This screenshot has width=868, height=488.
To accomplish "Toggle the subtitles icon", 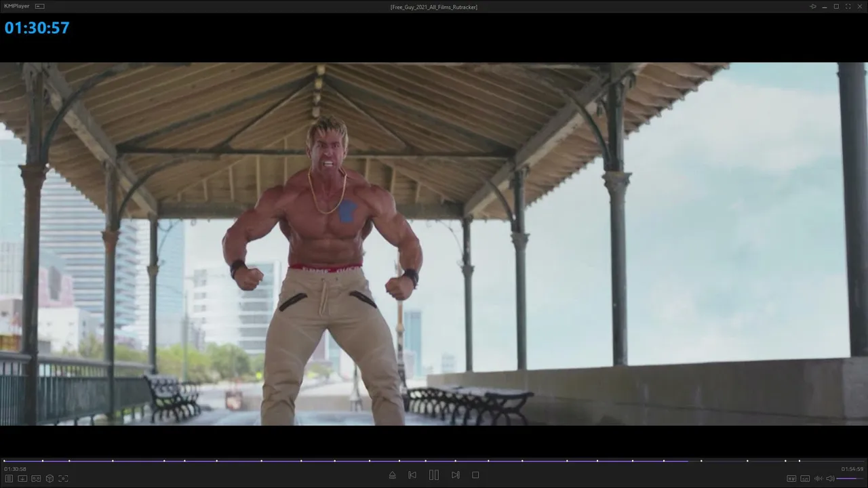I will [x=805, y=479].
